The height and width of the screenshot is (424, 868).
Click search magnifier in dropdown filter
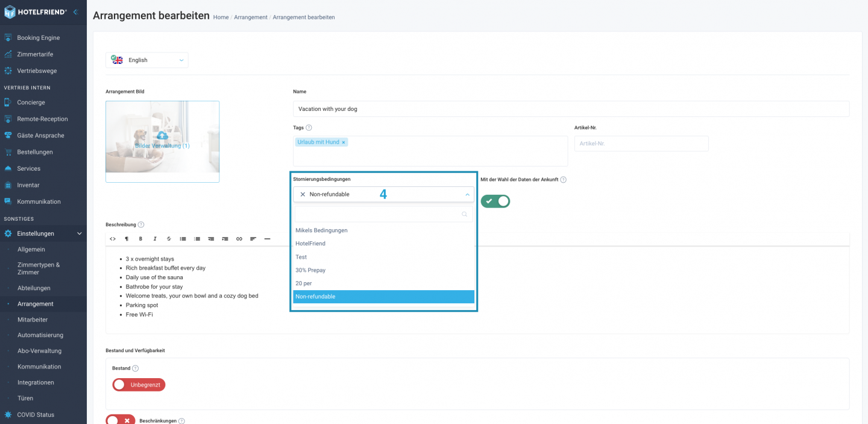[464, 214]
